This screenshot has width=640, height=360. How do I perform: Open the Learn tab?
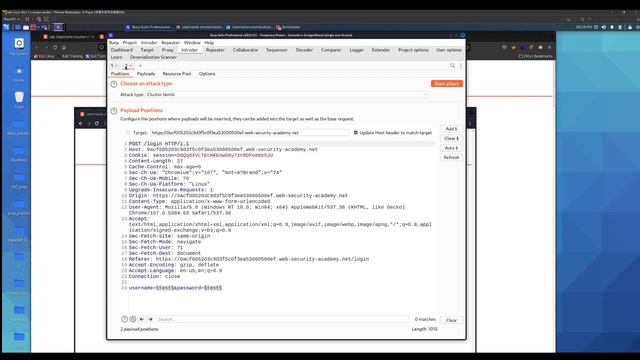pyautogui.click(x=116, y=57)
